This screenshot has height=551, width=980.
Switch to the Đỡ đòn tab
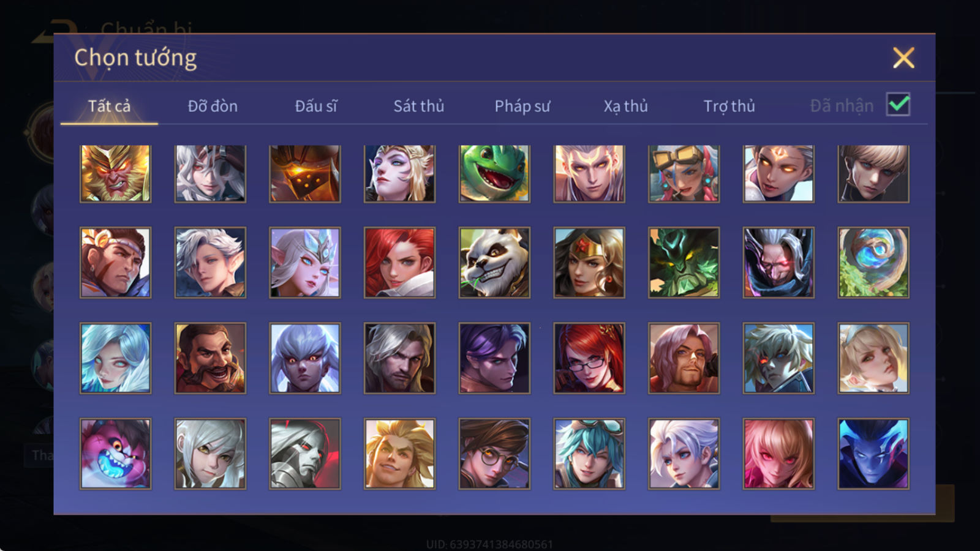[x=213, y=106]
